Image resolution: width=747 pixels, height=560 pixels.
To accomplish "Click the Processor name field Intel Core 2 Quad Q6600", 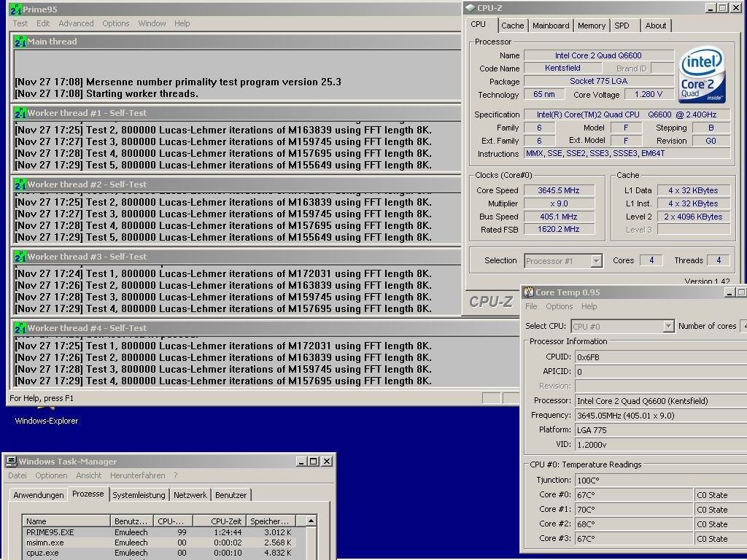I will [x=599, y=55].
